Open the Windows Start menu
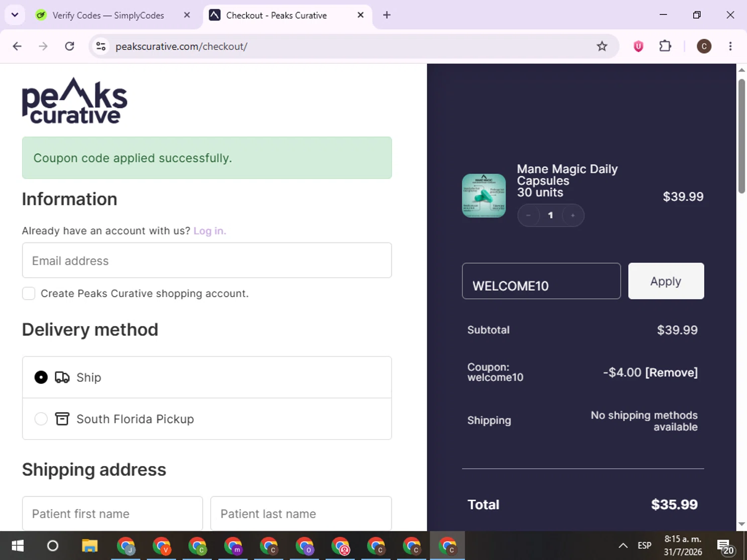This screenshot has height=560, width=747. 17,546
